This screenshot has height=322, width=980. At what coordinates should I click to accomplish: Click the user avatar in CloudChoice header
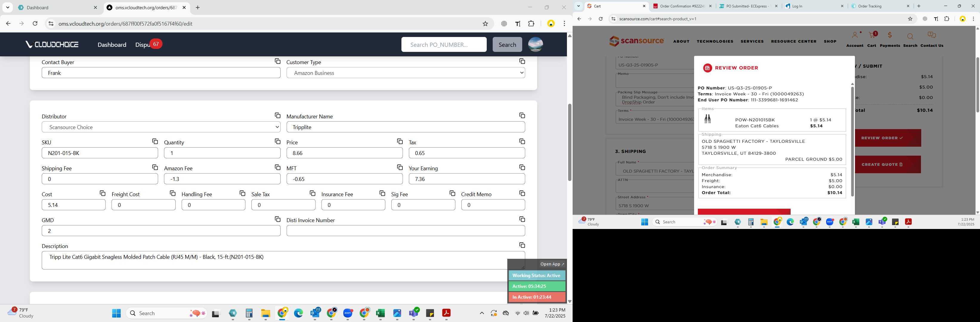point(535,44)
